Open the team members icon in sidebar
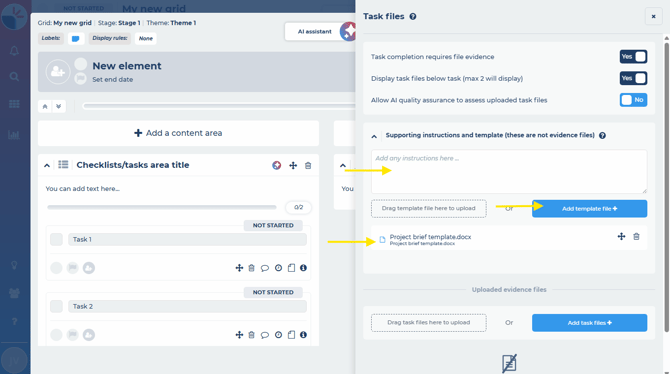The height and width of the screenshot is (374, 670). [14, 294]
